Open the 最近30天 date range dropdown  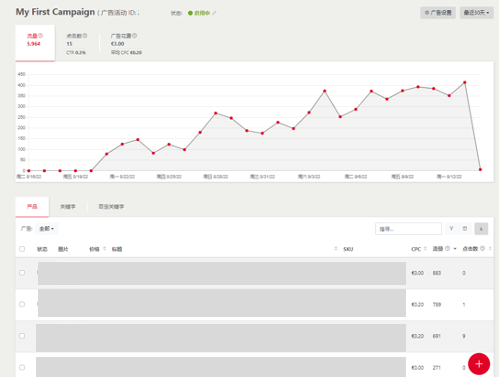(x=476, y=13)
